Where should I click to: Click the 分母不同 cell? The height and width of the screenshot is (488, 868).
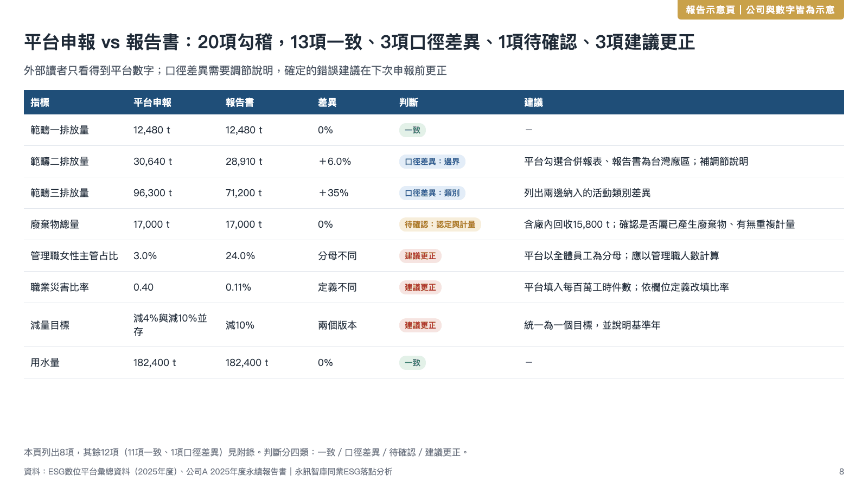pyautogui.click(x=337, y=256)
